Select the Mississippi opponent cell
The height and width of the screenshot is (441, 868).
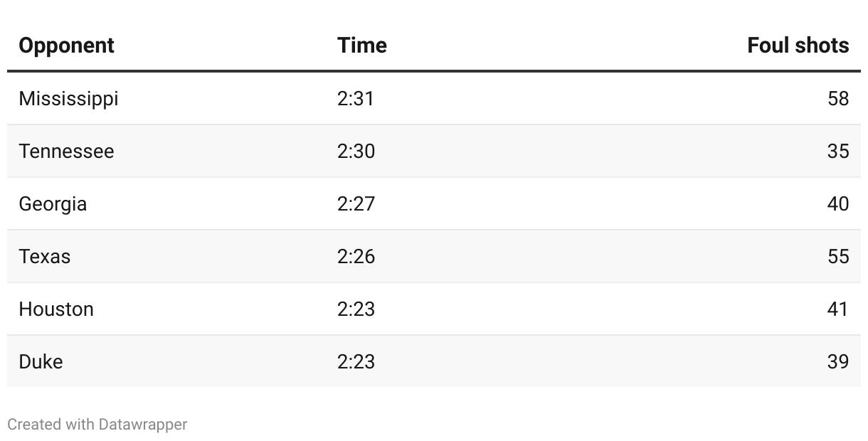click(68, 98)
